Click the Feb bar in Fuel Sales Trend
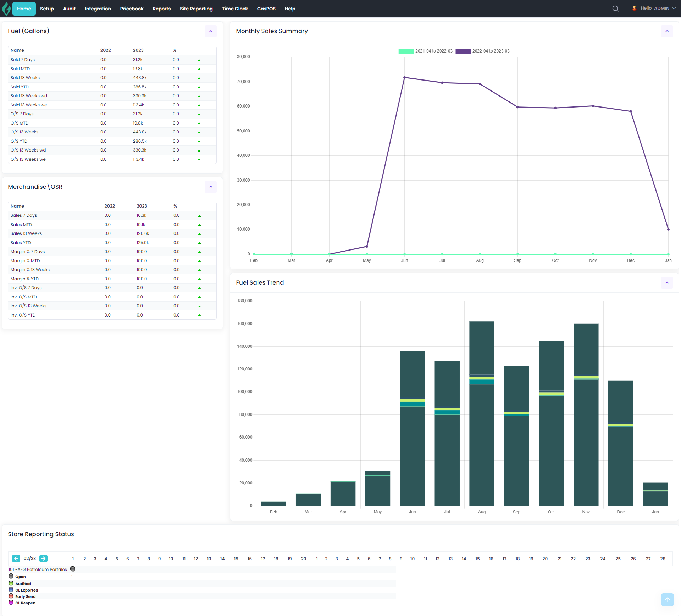 (x=273, y=504)
